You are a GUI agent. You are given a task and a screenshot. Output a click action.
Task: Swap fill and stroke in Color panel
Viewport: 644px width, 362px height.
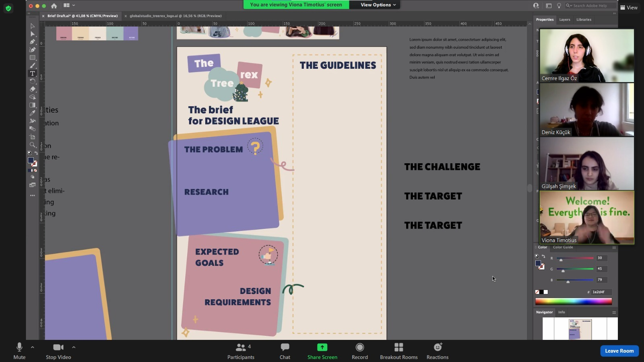coord(543,256)
